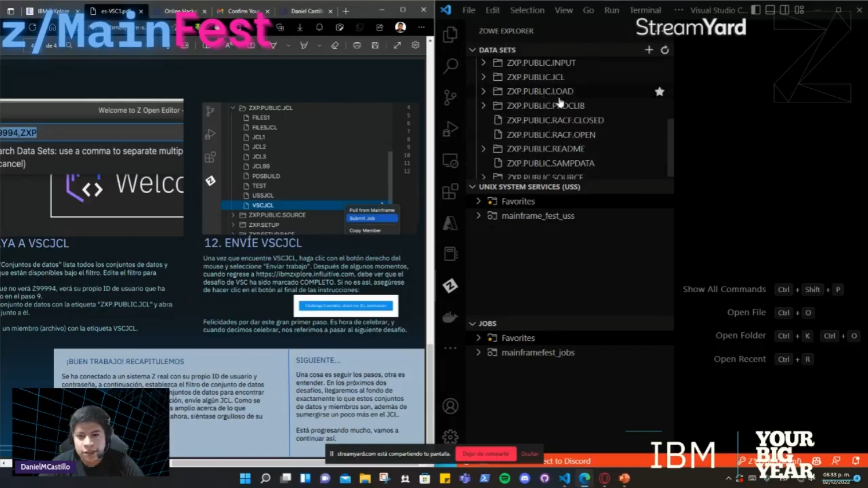Image resolution: width=868 pixels, height=488 pixels.
Task: Expand USS Favorites node
Action: click(x=478, y=201)
